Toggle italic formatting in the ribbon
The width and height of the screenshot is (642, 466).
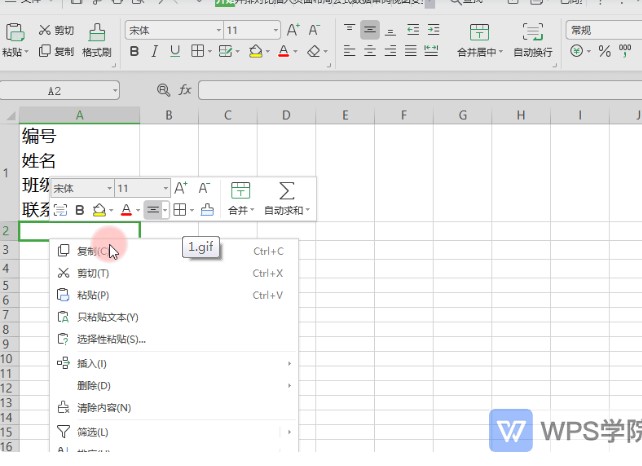154,51
